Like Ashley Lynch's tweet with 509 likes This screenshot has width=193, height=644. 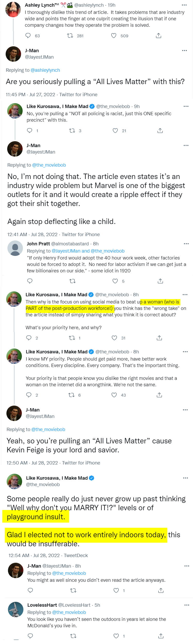click(x=114, y=35)
